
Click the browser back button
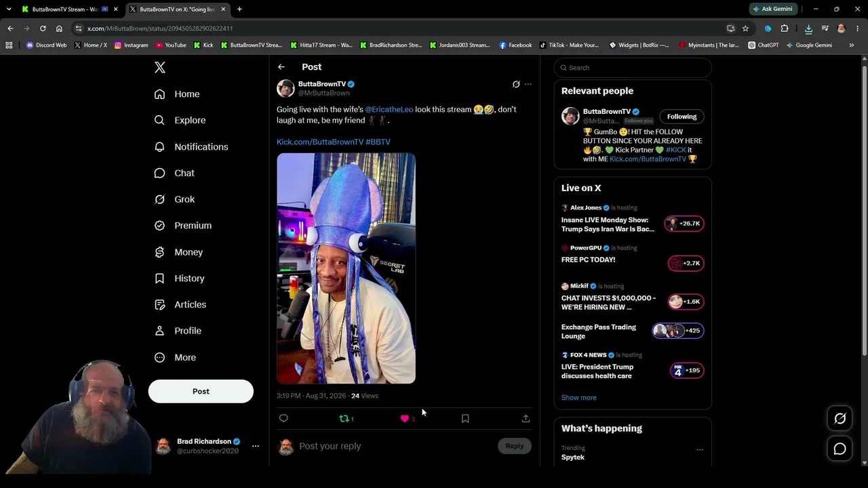click(x=10, y=28)
